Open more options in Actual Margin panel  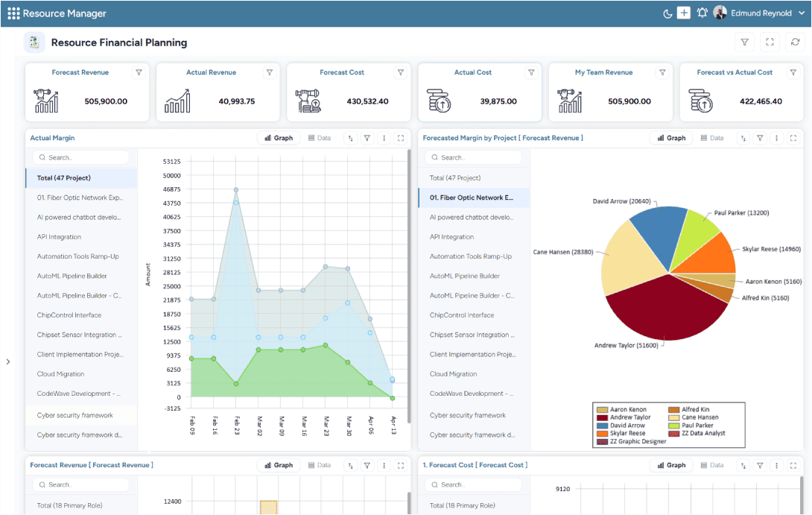384,139
